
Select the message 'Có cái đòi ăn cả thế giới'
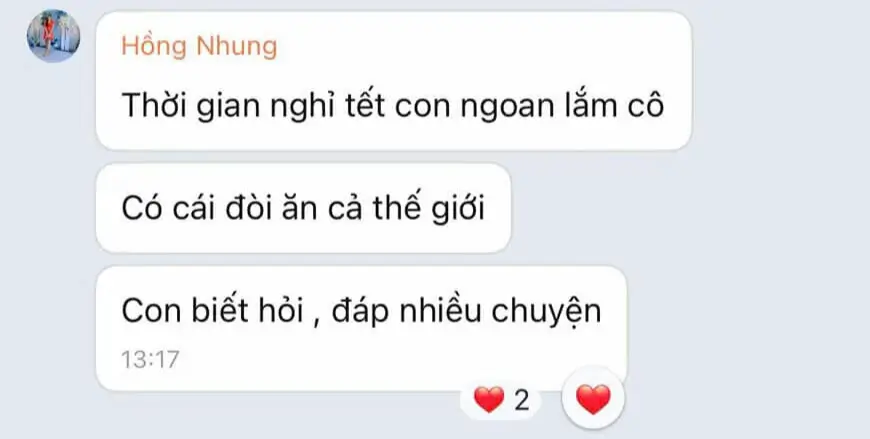(x=303, y=208)
